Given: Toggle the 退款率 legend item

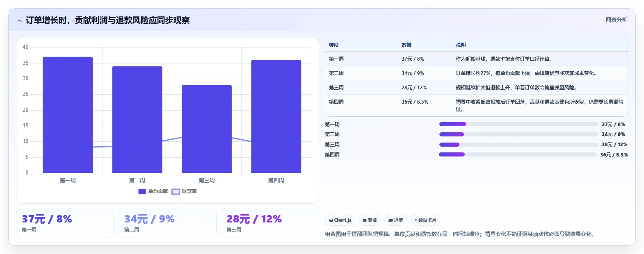Looking at the screenshot, I should [x=184, y=191].
